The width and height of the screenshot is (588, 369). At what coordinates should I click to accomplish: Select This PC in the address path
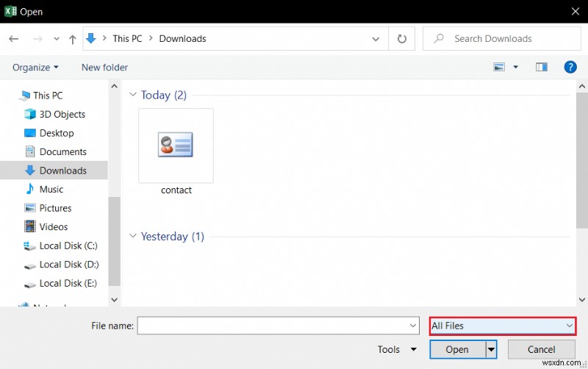click(x=127, y=39)
